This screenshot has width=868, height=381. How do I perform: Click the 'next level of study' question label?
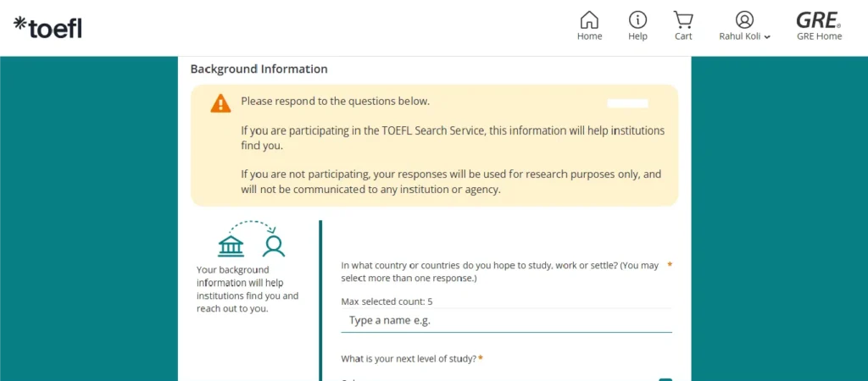click(x=409, y=358)
